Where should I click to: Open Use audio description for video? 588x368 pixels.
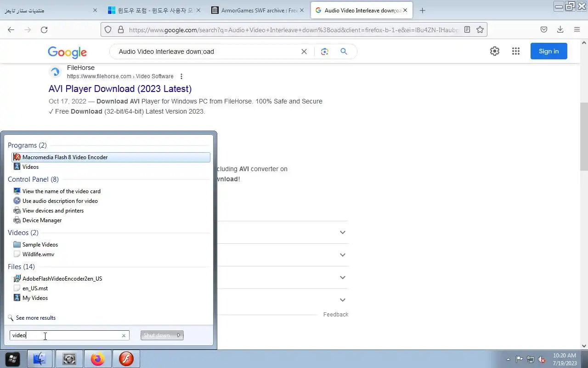(x=60, y=201)
